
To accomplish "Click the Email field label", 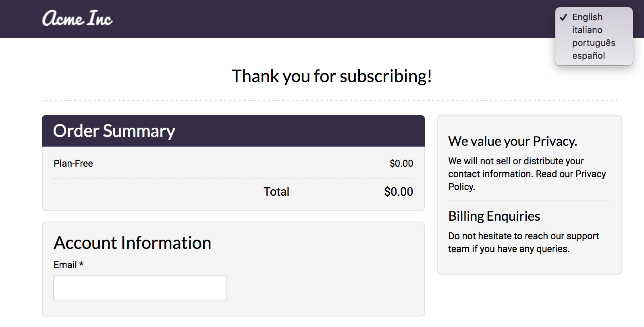I will point(65,265).
